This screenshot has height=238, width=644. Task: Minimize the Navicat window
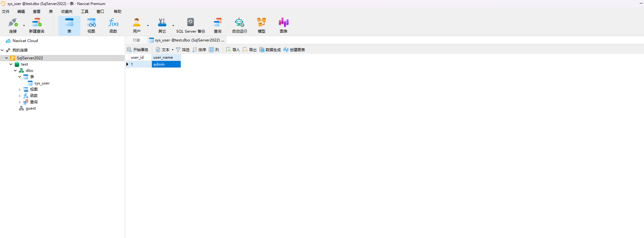pos(641,3)
